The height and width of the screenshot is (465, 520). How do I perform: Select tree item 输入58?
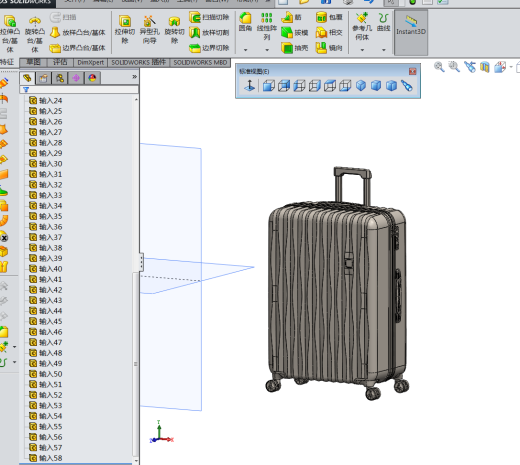coord(45,458)
